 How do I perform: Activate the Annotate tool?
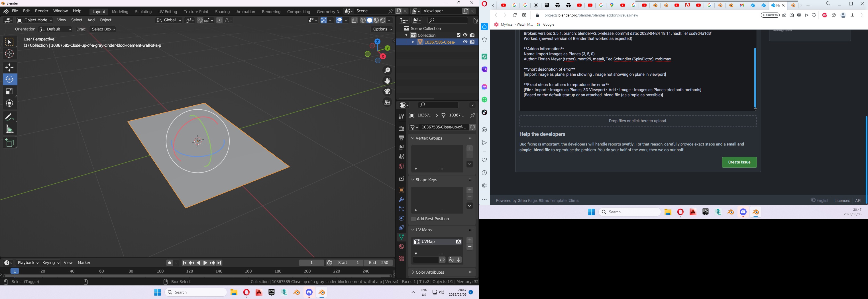tap(10, 117)
